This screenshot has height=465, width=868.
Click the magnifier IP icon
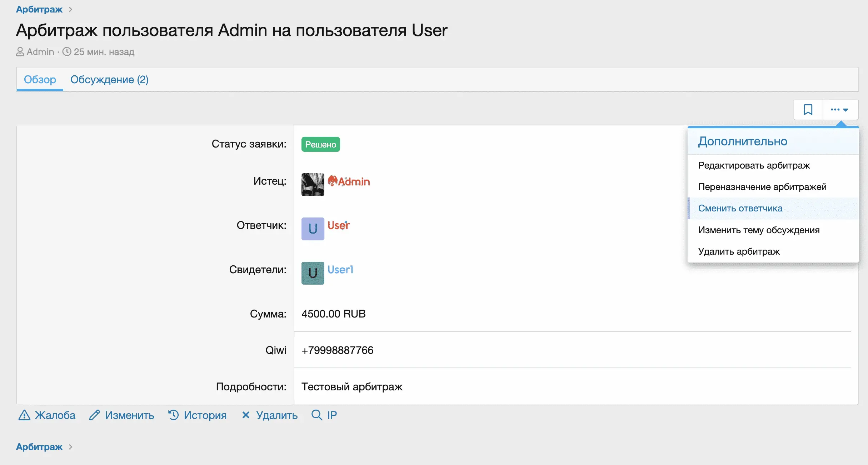point(316,415)
